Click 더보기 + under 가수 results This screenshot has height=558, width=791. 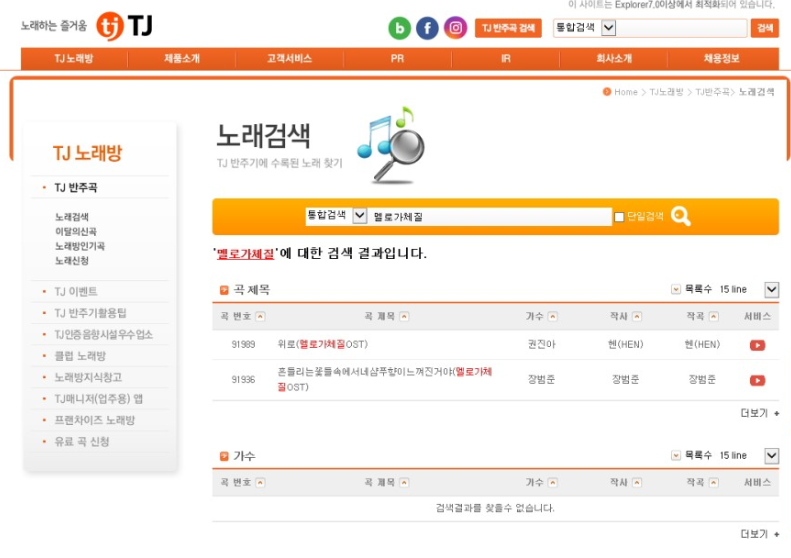click(x=760, y=534)
